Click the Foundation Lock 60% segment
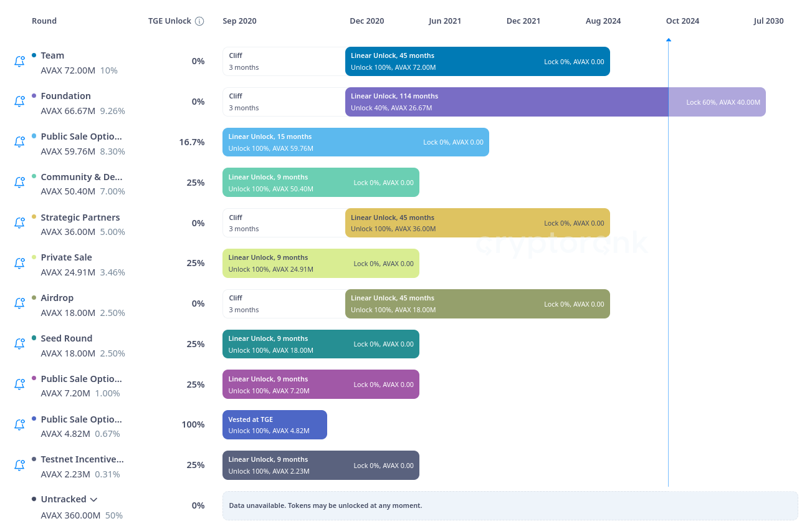This screenshot has width=812, height=531. click(717, 102)
